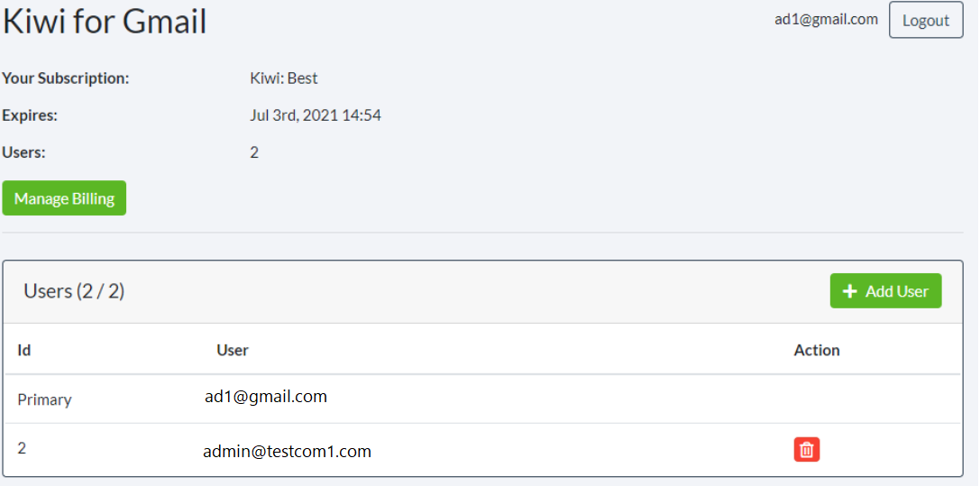Select the Kiwi for Gmail title
980x486 pixels.
(x=105, y=22)
